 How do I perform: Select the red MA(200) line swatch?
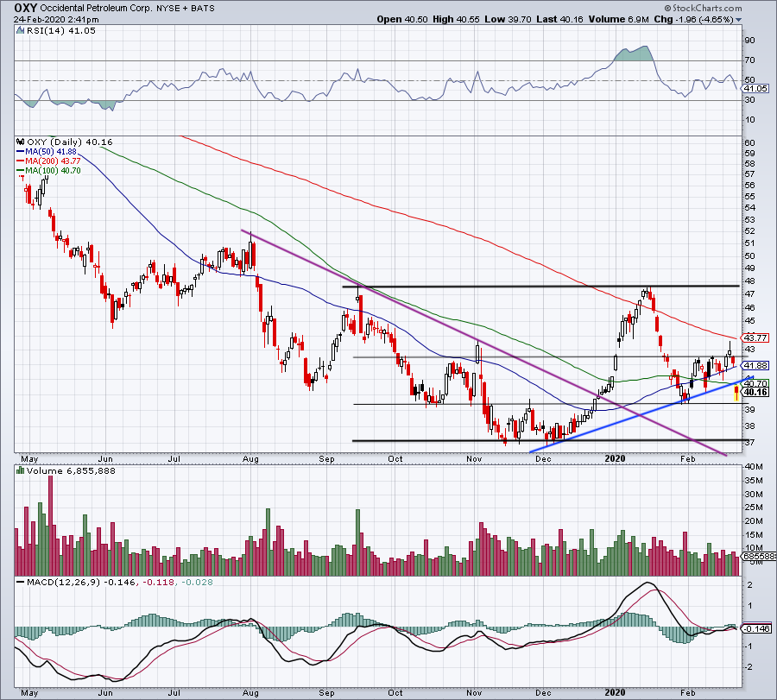21,161
